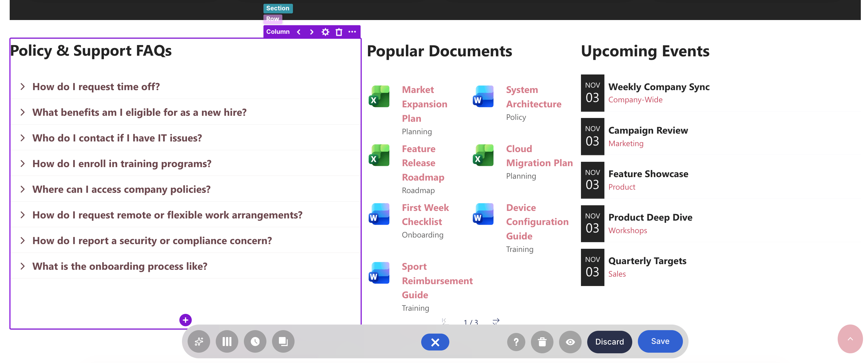Image resolution: width=868 pixels, height=363 pixels.
Task: Click the Sales category label
Action: click(617, 274)
